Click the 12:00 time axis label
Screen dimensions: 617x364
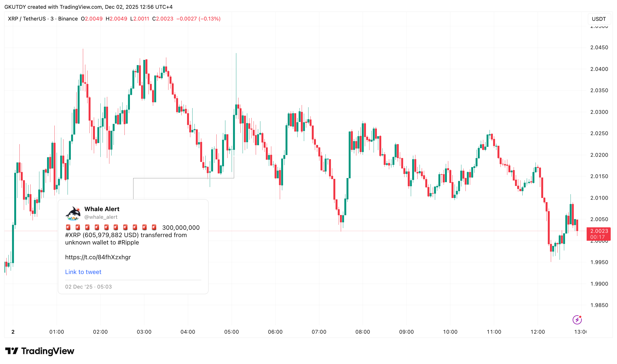click(x=538, y=332)
